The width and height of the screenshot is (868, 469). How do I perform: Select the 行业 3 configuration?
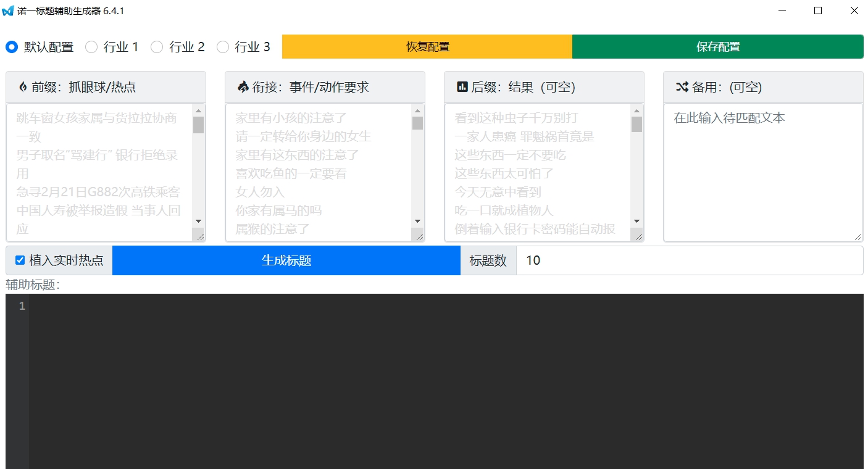[x=223, y=46]
